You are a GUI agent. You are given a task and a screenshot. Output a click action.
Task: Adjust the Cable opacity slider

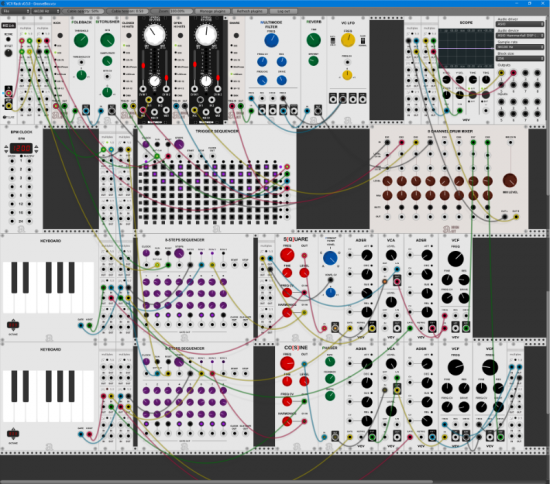83,11
